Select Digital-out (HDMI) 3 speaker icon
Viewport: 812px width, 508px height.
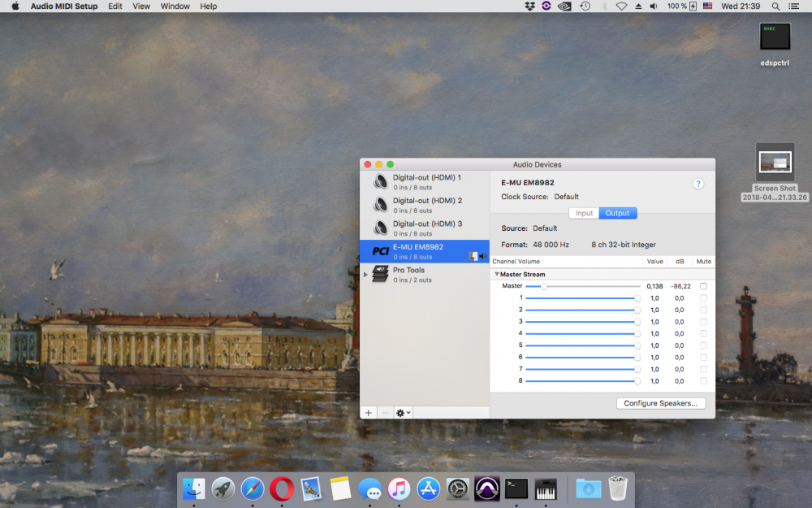click(381, 228)
